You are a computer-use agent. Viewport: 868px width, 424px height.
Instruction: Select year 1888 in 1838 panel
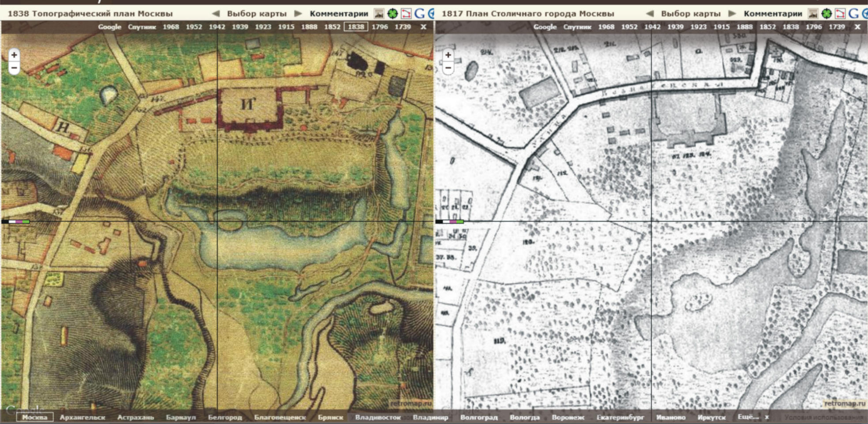(x=309, y=27)
